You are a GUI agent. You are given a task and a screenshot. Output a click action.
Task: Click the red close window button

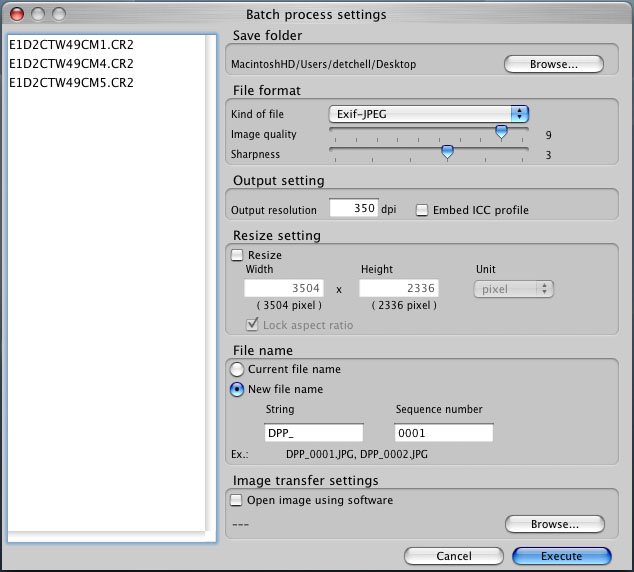pos(17,14)
